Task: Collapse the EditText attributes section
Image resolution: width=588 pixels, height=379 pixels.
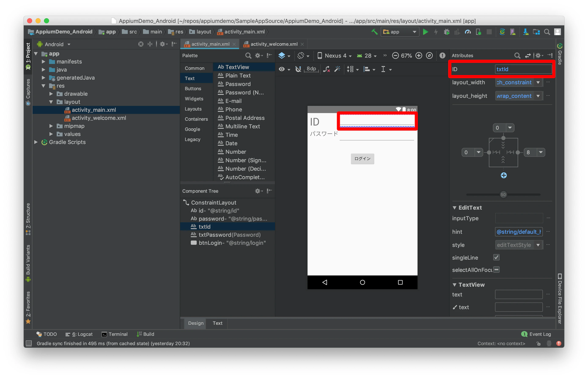Action: [x=454, y=208]
